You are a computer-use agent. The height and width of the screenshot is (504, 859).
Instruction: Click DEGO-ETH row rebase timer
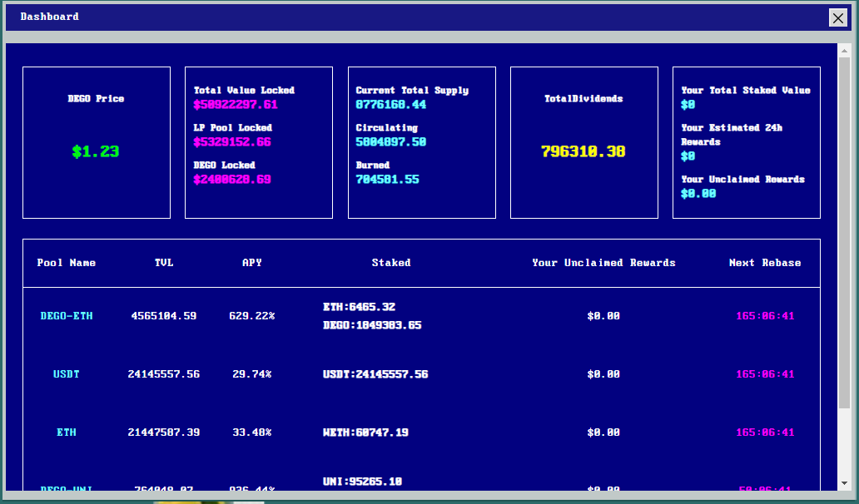[765, 316]
